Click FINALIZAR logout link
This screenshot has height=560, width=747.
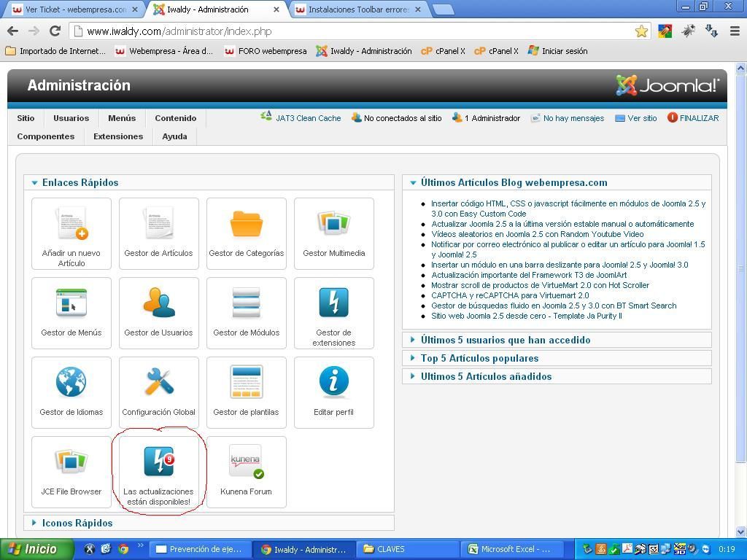coord(699,118)
